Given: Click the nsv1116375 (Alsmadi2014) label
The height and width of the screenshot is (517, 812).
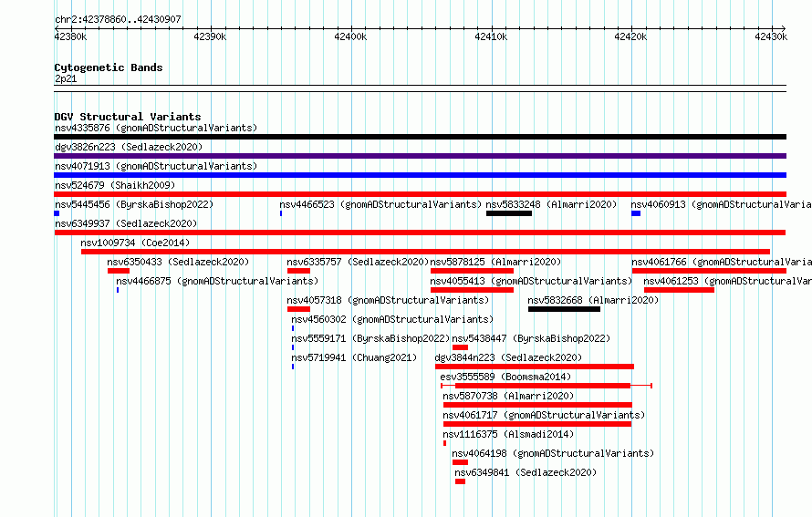Looking at the screenshot, I should click(508, 434).
